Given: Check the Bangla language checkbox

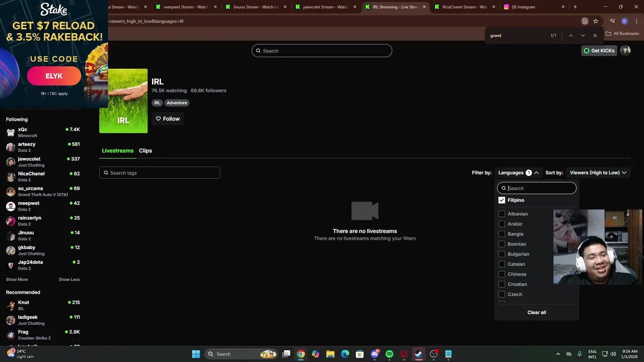Looking at the screenshot, I should tap(502, 234).
